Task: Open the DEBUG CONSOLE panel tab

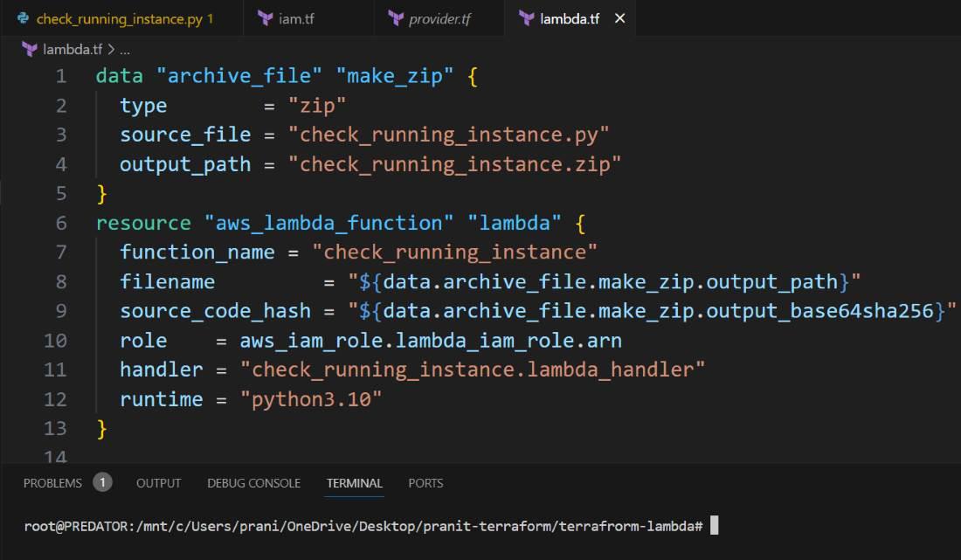Action: [253, 483]
